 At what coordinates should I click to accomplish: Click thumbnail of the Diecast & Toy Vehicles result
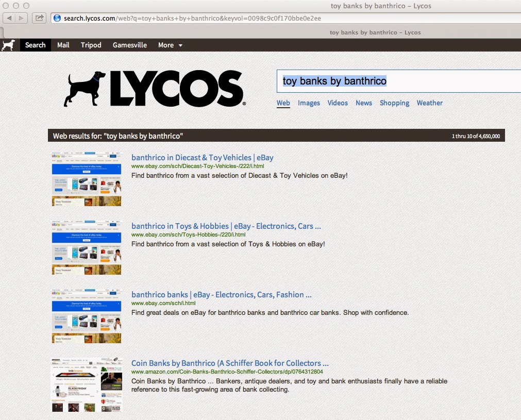tap(87, 179)
